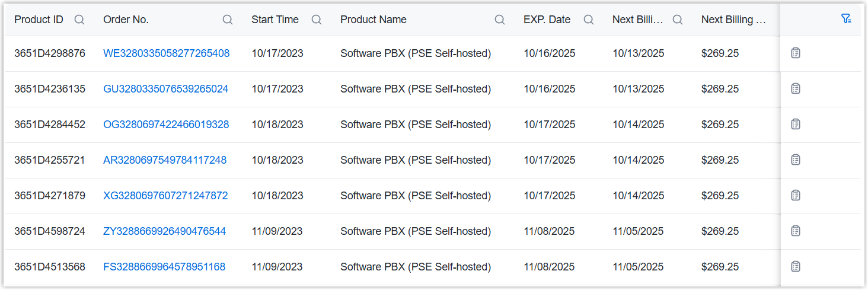Open the Start Time column search

point(317,20)
